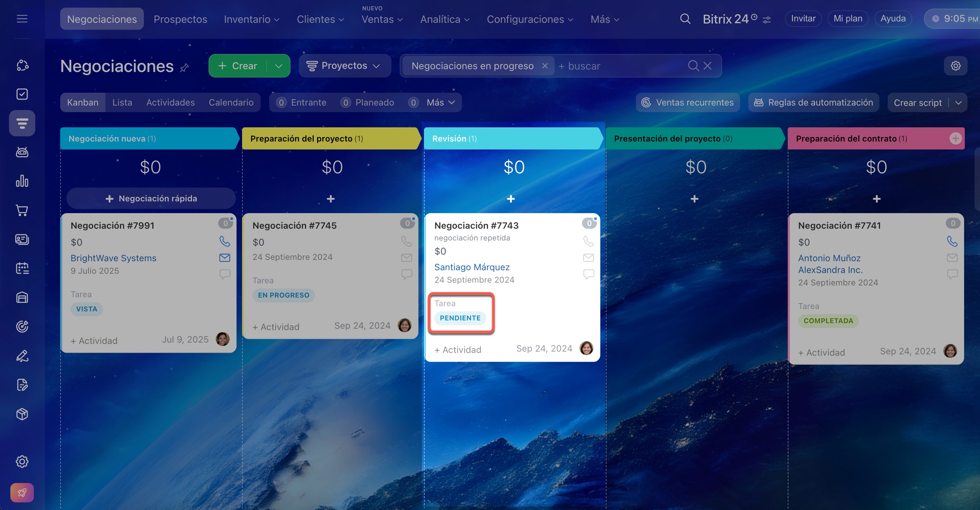Image resolution: width=980 pixels, height=510 pixels.
Task: Click phone icon on Negociación #7991 card
Action: pos(224,241)
